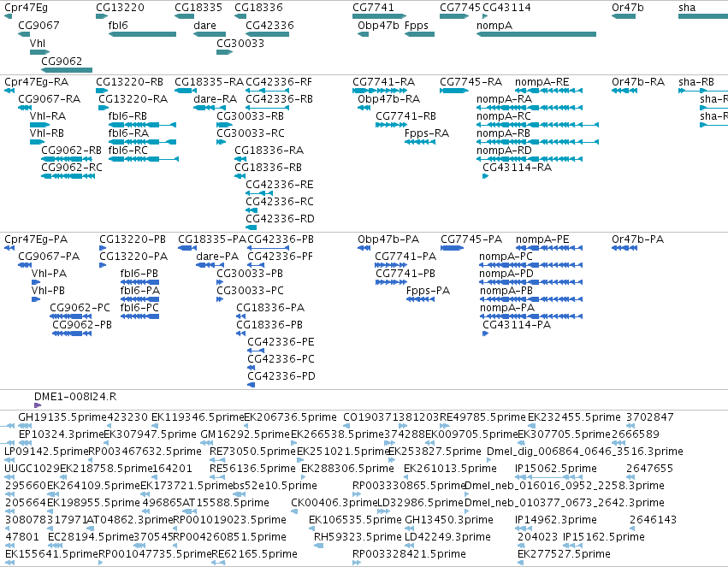Select transcript label Vhl-RB

(46, 133)
